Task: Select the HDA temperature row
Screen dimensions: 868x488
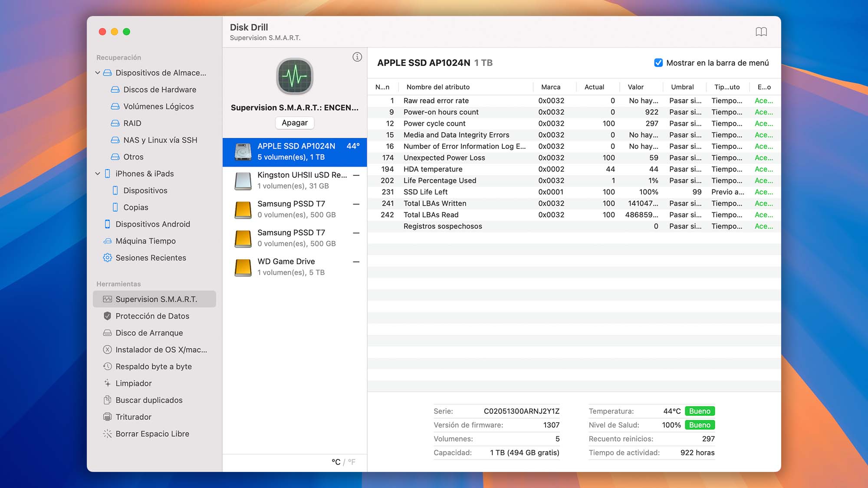Action: [x=574, y=169]
